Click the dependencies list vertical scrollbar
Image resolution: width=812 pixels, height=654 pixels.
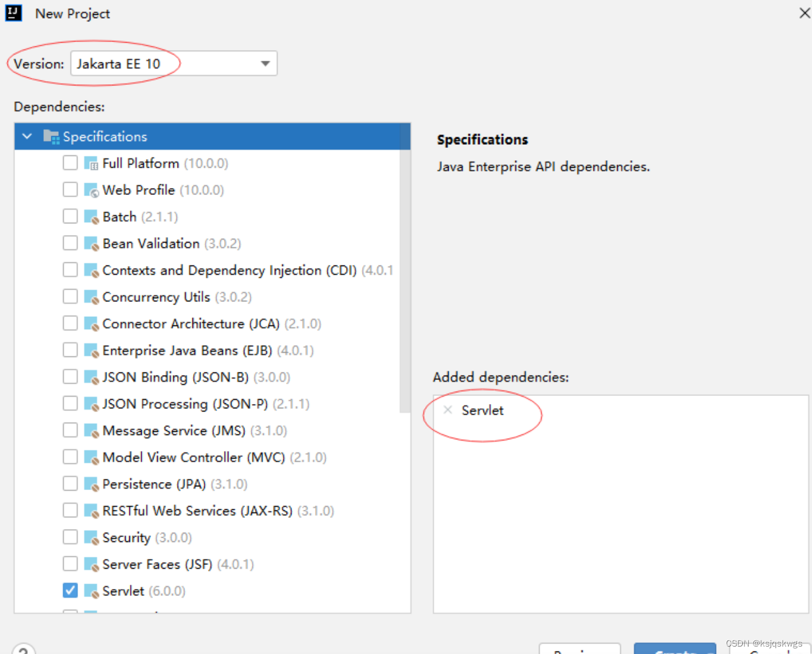[x=405, y=269]
